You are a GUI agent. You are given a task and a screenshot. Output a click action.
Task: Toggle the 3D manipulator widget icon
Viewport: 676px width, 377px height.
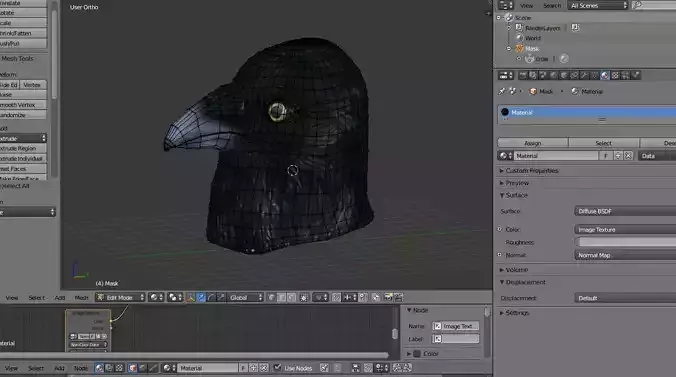point(190,297)
